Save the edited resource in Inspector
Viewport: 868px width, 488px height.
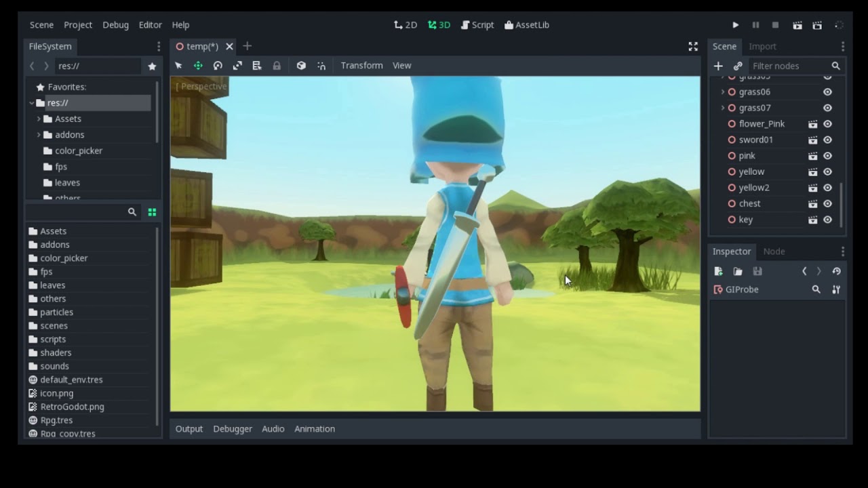[x=757, y=272]
